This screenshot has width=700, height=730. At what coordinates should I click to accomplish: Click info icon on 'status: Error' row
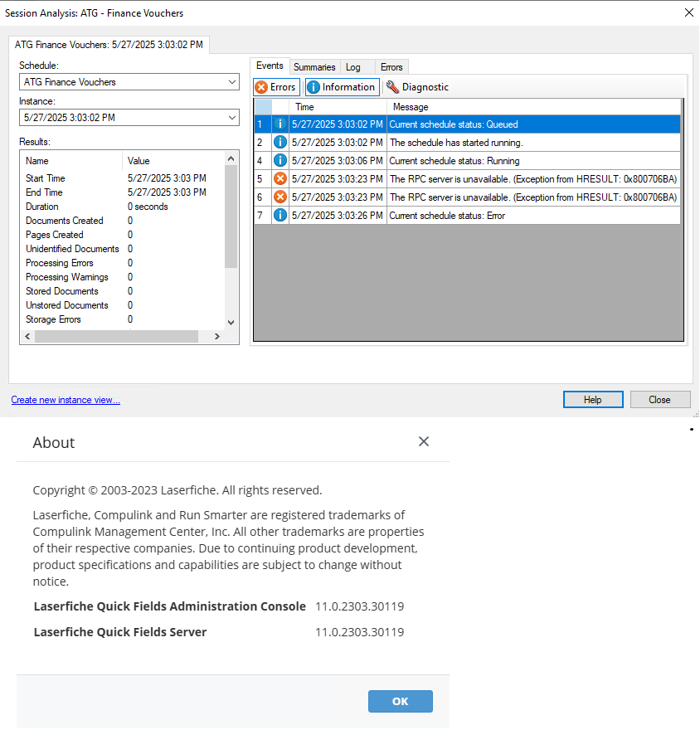[x=280, y=215]
